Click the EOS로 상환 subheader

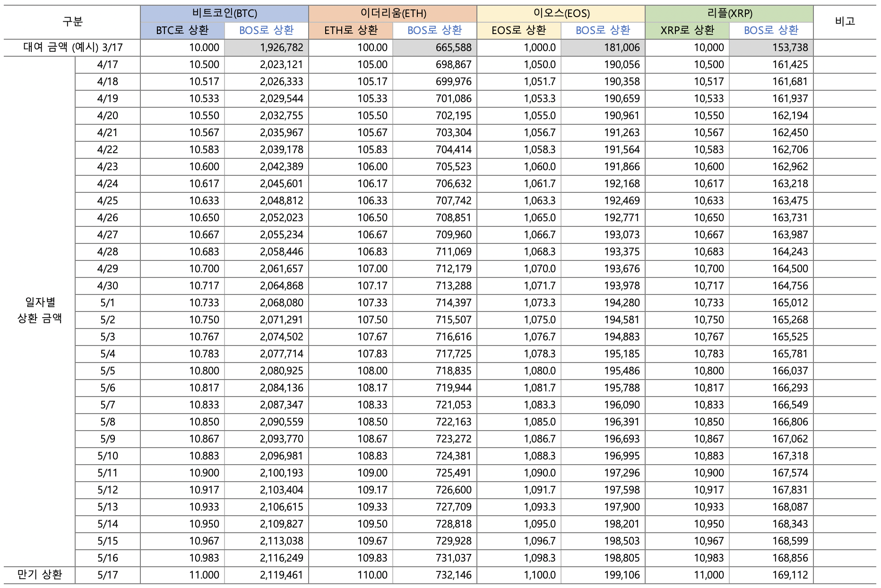519,31
